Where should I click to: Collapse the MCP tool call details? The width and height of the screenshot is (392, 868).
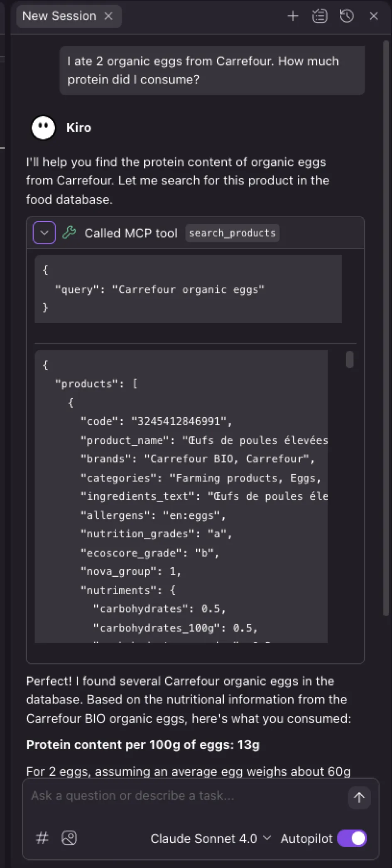(x=44, y=233)
